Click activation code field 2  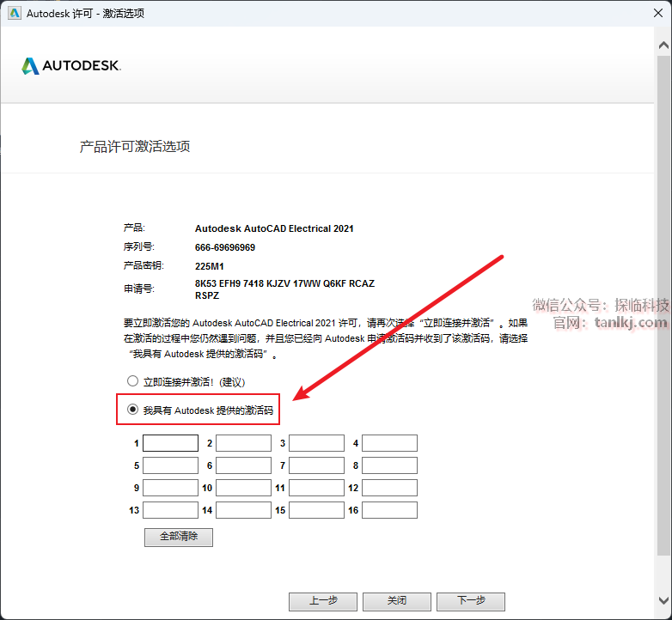coord(243,443)
